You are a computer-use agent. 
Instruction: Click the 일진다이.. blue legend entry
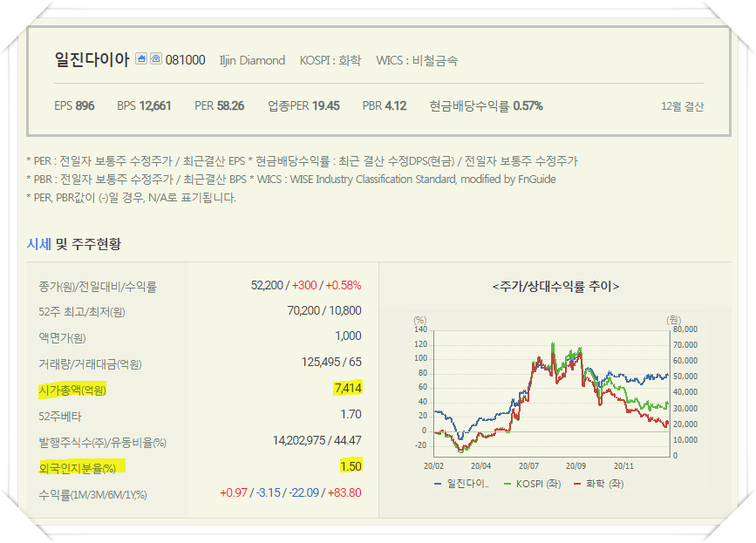(462, 484)
